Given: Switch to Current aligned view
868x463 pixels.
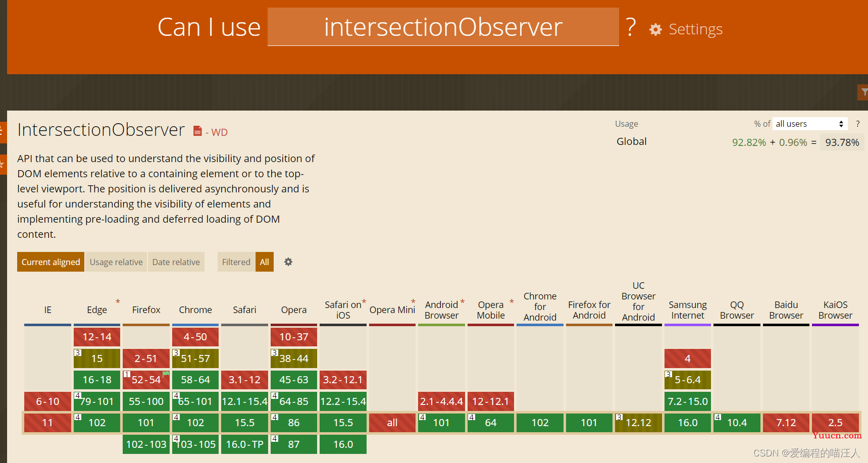Looking at the screenshot, I should click(50, 262).
